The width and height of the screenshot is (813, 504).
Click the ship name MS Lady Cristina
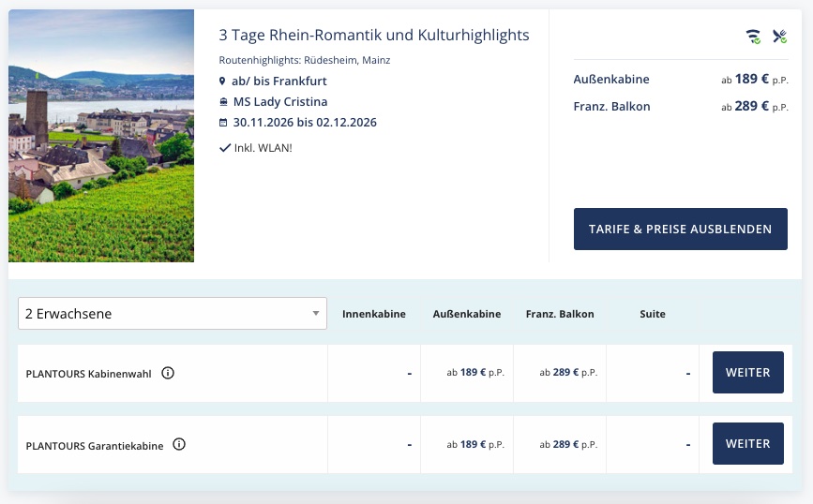(280, 101)
